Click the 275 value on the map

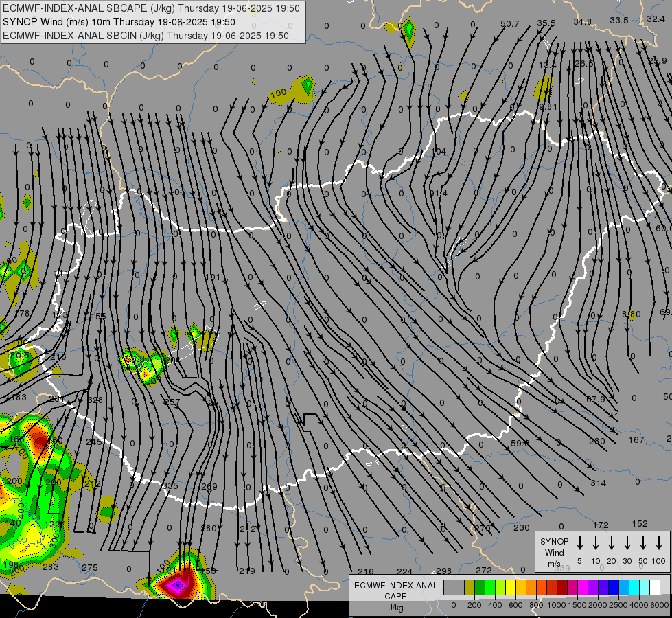tap(89, 567)
